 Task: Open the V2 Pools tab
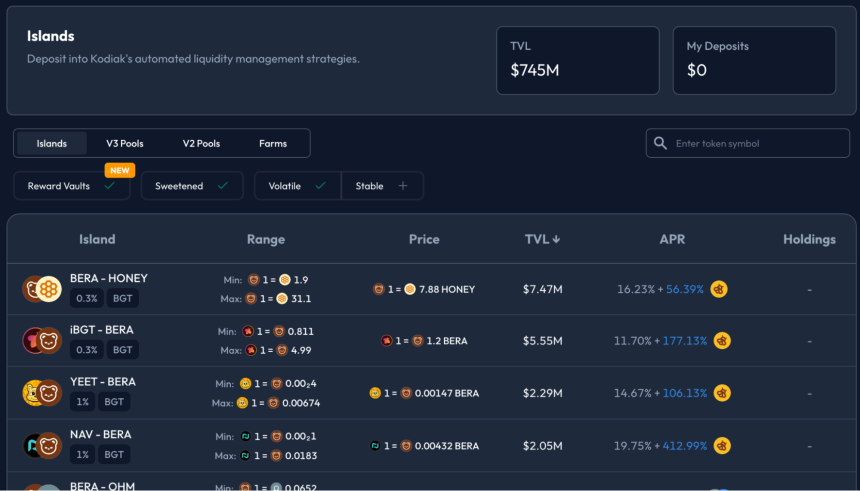click(x=201, y=143)
